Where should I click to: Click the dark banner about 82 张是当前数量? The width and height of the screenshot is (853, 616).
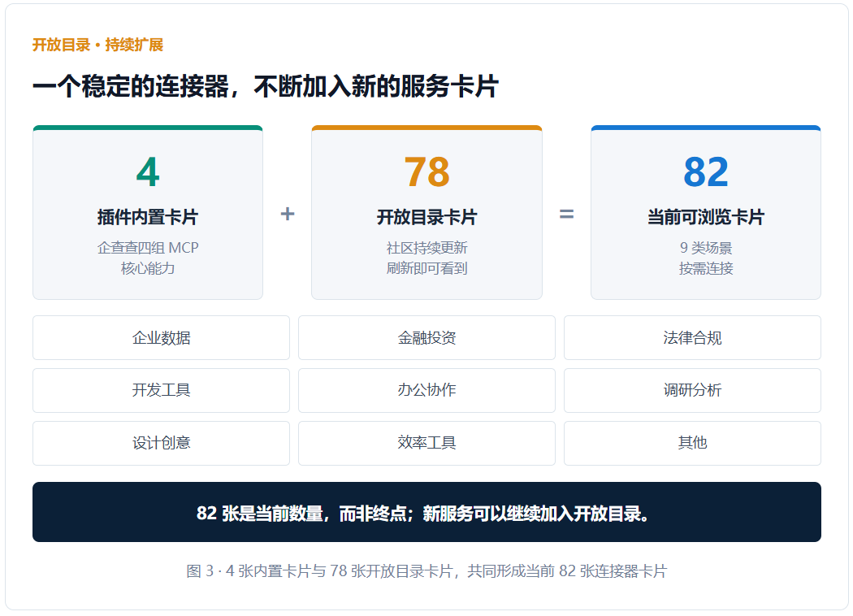pos(426,512)
